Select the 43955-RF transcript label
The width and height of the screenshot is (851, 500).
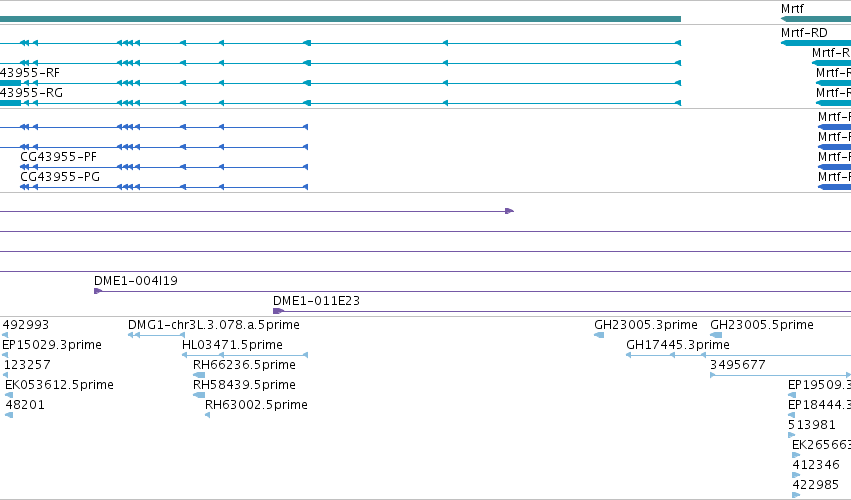pyautogui.click(x=30, y=73)
